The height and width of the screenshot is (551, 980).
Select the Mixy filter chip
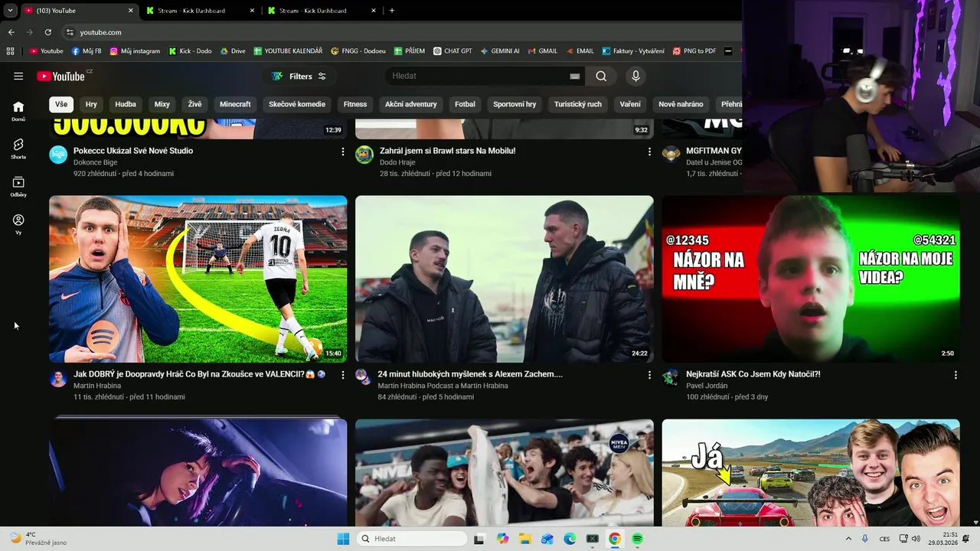[162, 104]
